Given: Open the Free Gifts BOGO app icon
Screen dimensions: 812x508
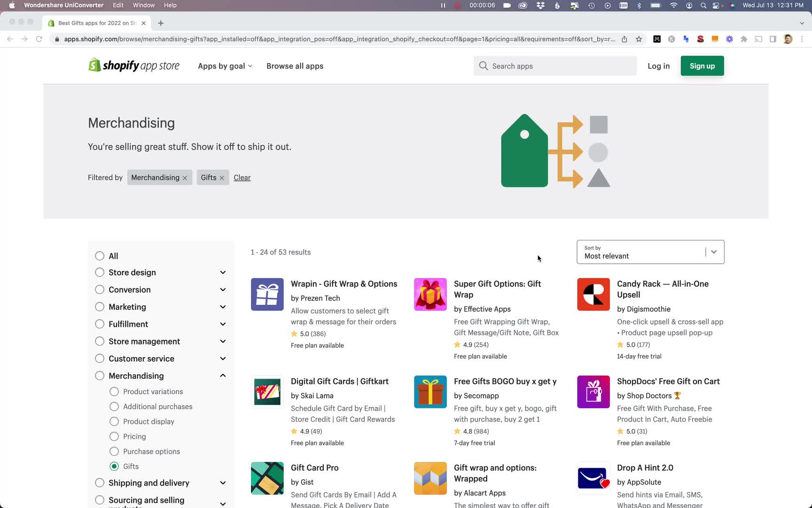Looking at the screenshot, I should pos(430,392).
